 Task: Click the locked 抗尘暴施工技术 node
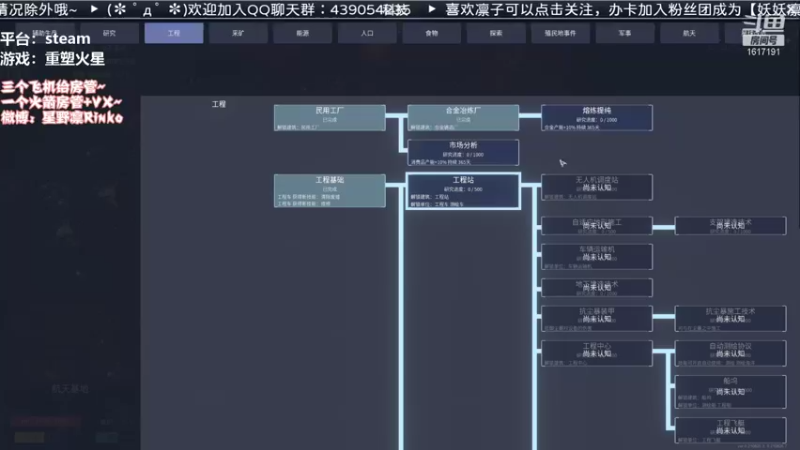click(731, 319)
